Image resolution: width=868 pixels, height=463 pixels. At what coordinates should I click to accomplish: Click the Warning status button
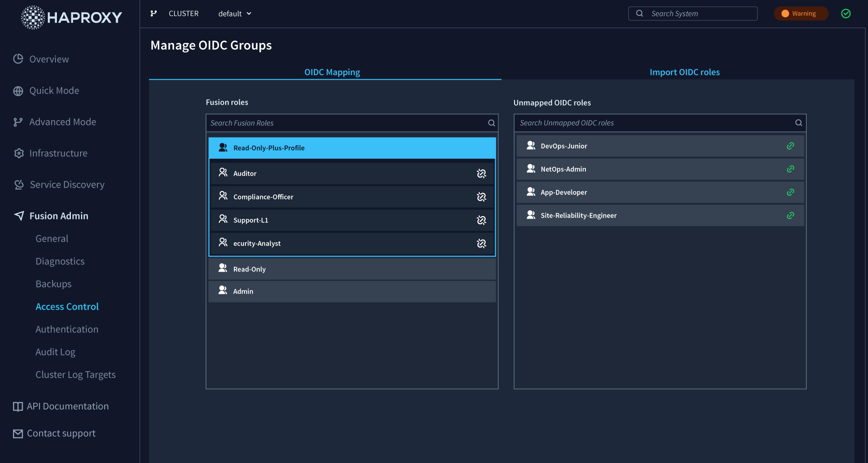800,14
